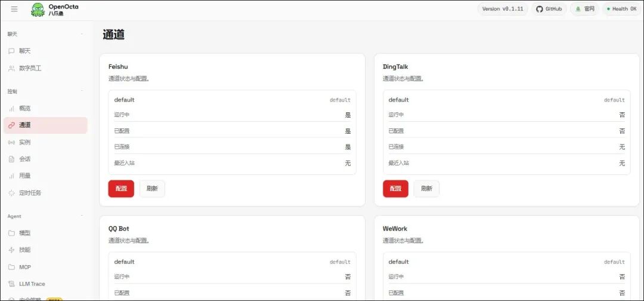Click 配置 button on Feishu card
The height and width of the screenshot is (301, 644).
[121, 189]
